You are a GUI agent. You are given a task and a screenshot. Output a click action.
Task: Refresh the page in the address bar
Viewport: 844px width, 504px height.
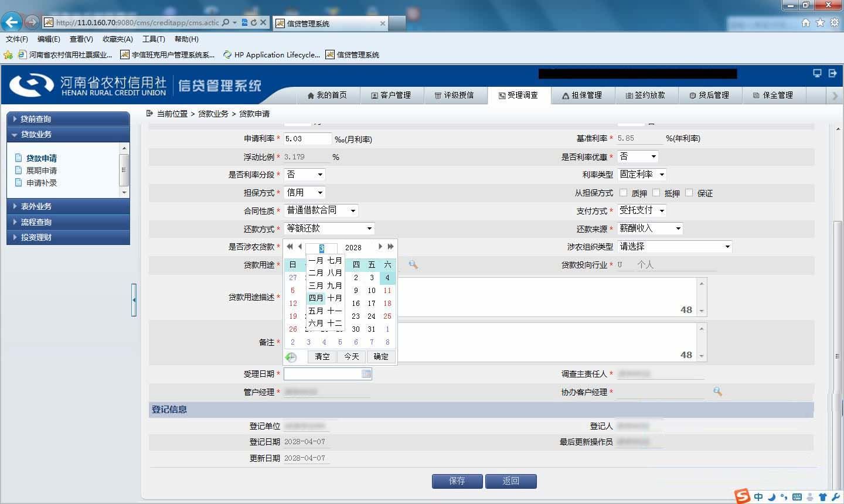pyautogui.click(x=254, y=22)
